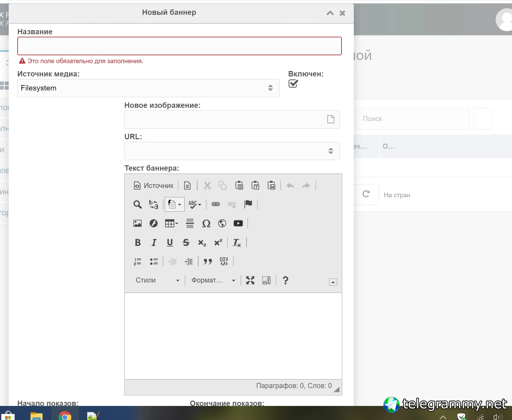
Task: Toggle block quote formatting
Action: [208, 261]
